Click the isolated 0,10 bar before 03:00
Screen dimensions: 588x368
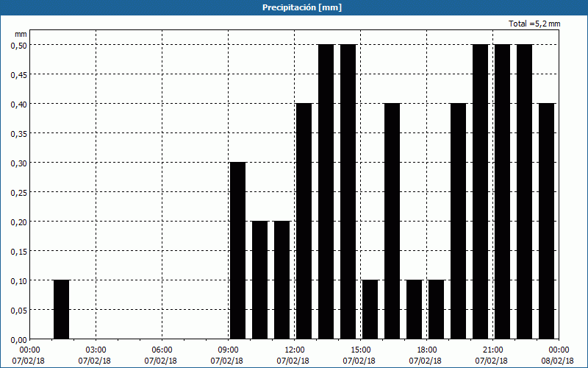(62, 309)
